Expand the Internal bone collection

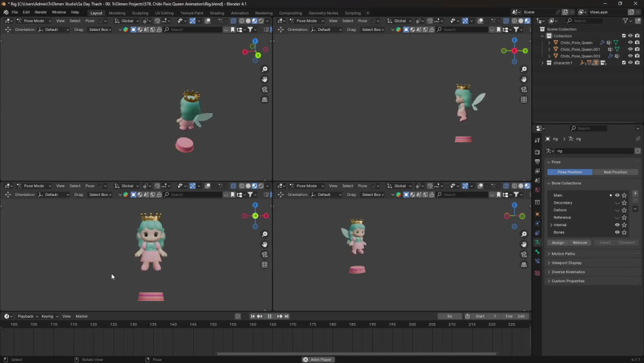pyautogui.click(x=551, y=225)
